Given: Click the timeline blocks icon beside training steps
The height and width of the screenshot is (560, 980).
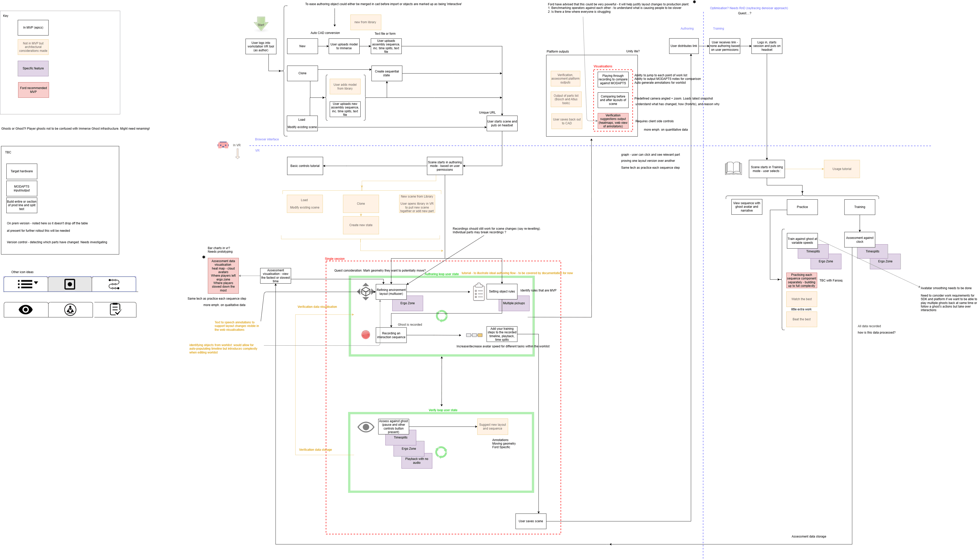Looking at the screenshot, I should pyautogui.click(x=474, y=335).
